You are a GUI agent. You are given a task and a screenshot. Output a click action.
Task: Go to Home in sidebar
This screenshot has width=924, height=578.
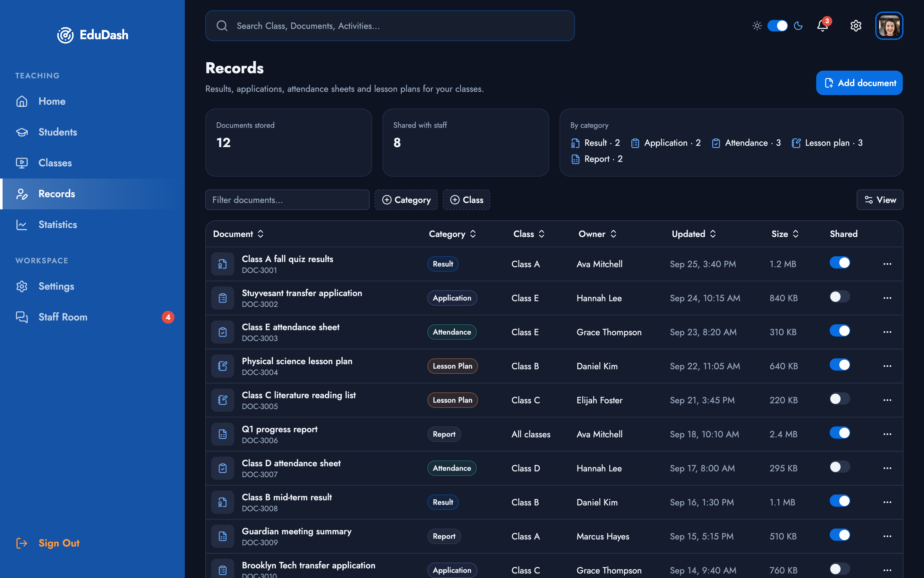pyautogui.click(x=92, y=101)
